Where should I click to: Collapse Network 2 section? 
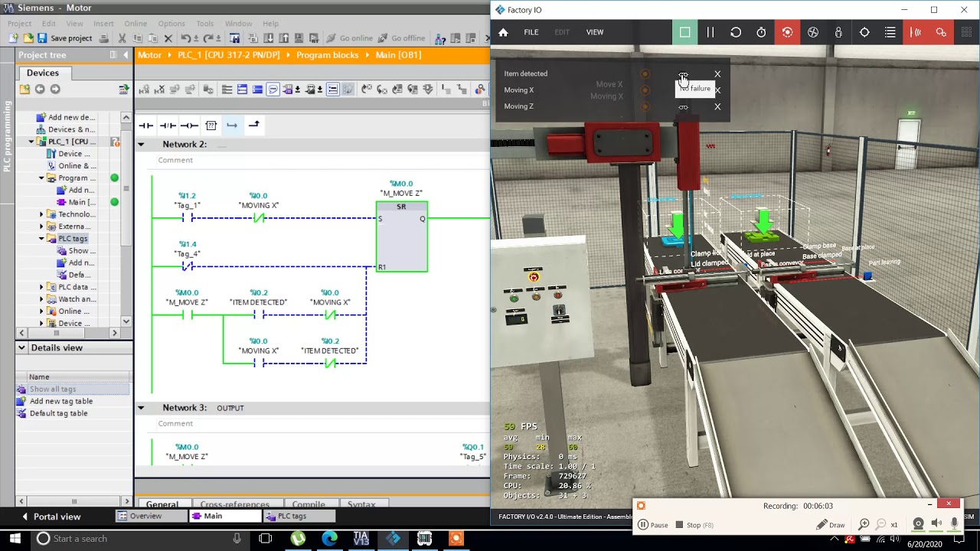[141, 145]
